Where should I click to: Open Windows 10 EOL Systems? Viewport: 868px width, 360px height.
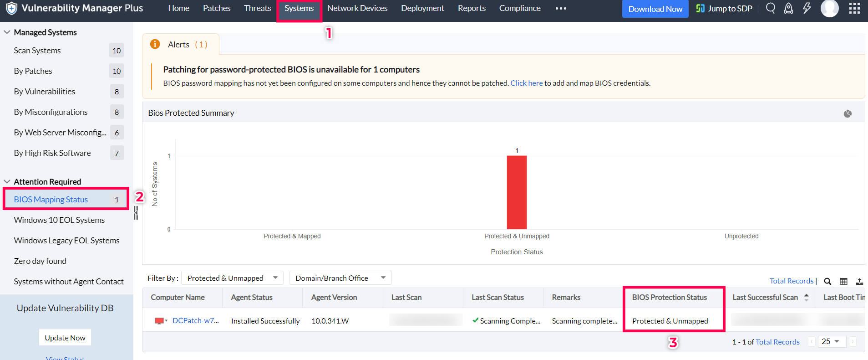(59, 220)
